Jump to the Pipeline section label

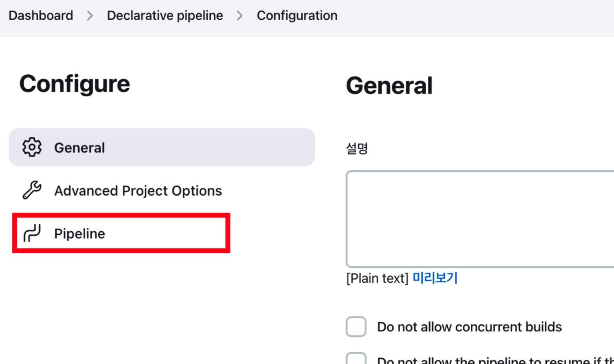(80, 233)
